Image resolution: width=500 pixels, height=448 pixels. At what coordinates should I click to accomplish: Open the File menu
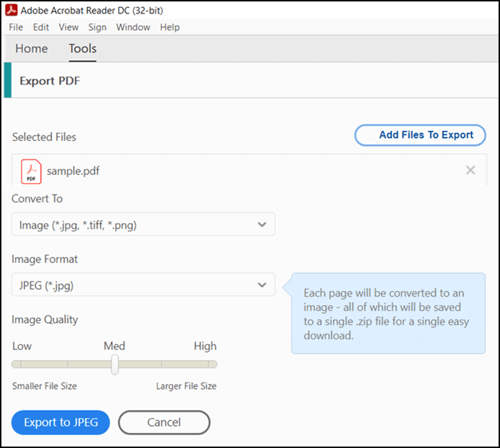tap(16, 27)
